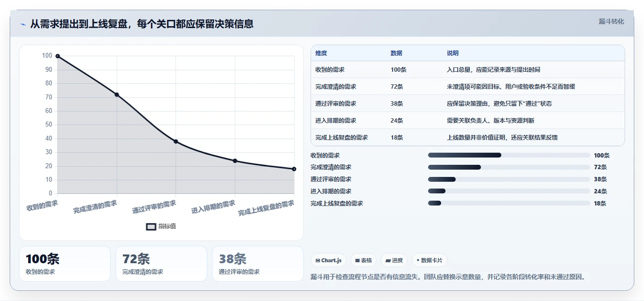Click the chart data point for 完成上线复盘的需求
Screen dimensions: 644x301
tap(294, 169)
